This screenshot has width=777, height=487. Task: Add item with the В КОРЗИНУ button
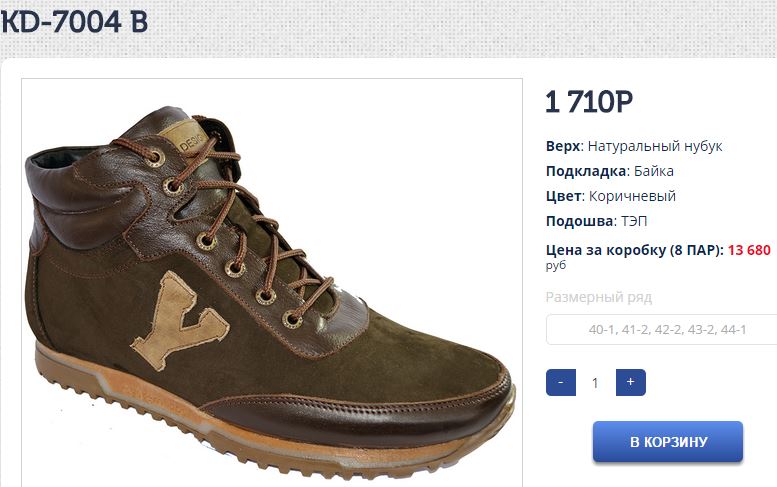pos(667,442)
